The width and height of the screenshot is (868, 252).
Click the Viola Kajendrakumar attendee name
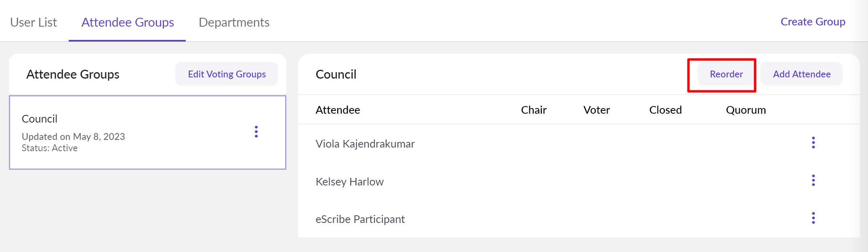(x=365, y=144)
